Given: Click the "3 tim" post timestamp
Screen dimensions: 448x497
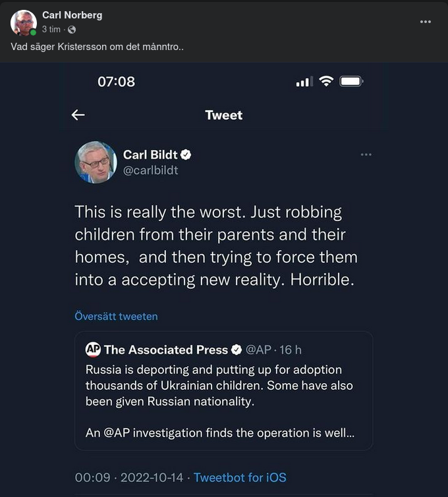Looking at the screenshot, I should (51, 30).
